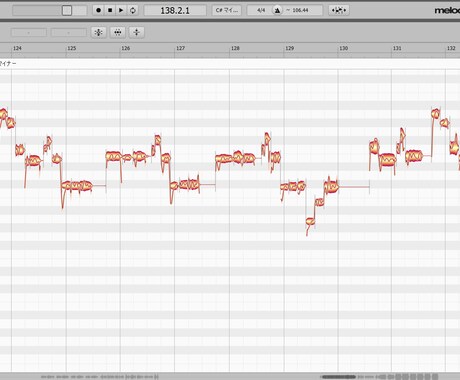Image resolution: width=460 pixels, height=380 pixels.
Task: Click bar 124 on the time ruler
Action: [17, 48]
